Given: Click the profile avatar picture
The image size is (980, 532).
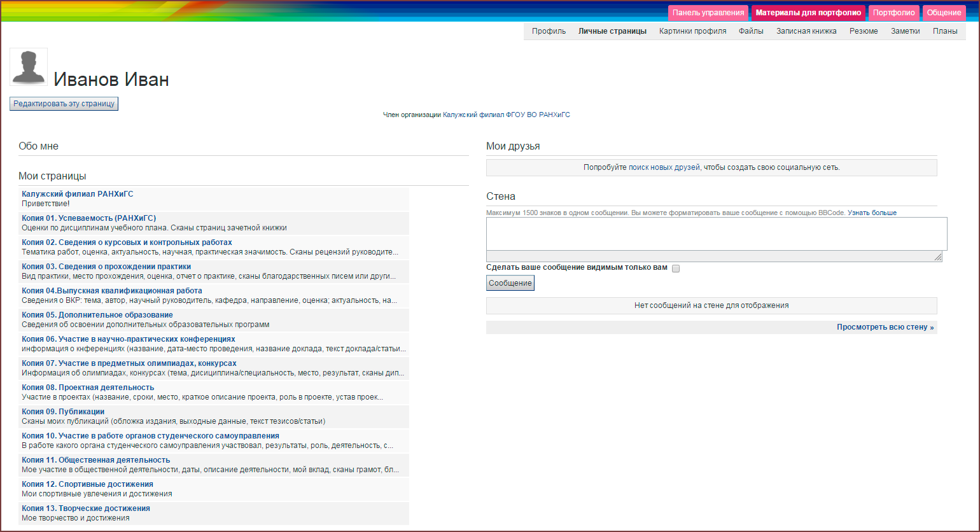Looking at the screenshot, I should [29, 67].
